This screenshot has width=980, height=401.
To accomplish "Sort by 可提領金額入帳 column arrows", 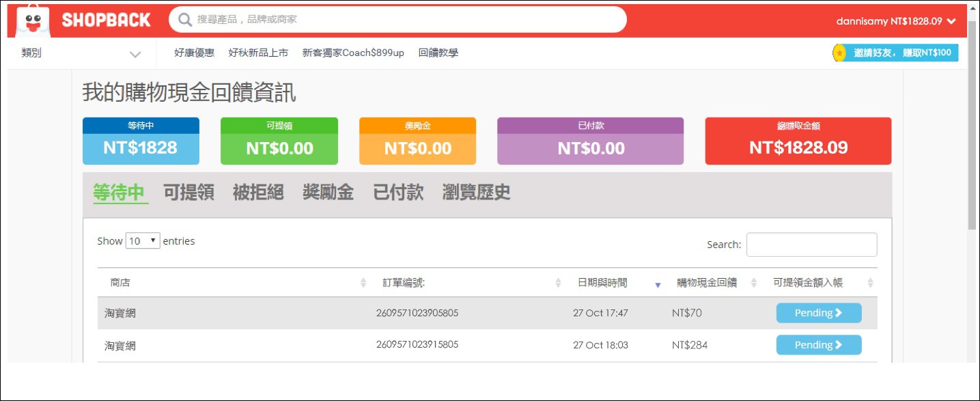I will coord(870,283).
